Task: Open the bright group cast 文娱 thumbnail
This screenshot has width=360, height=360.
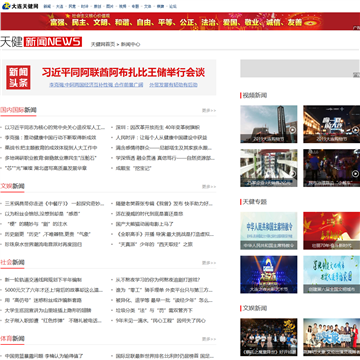Action: point(331,337)
